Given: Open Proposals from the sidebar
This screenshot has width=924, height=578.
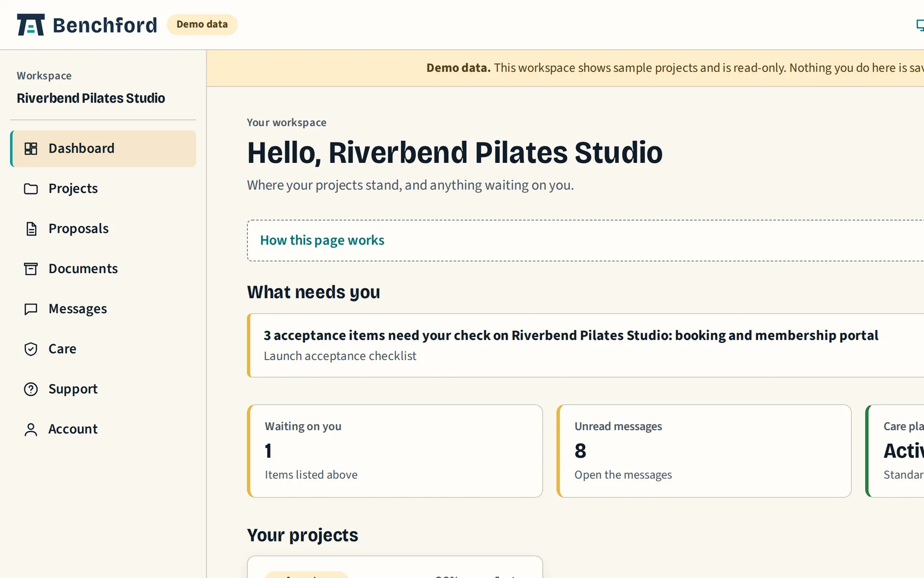Looking at the screenshot, I should click(x=103, y=229).
